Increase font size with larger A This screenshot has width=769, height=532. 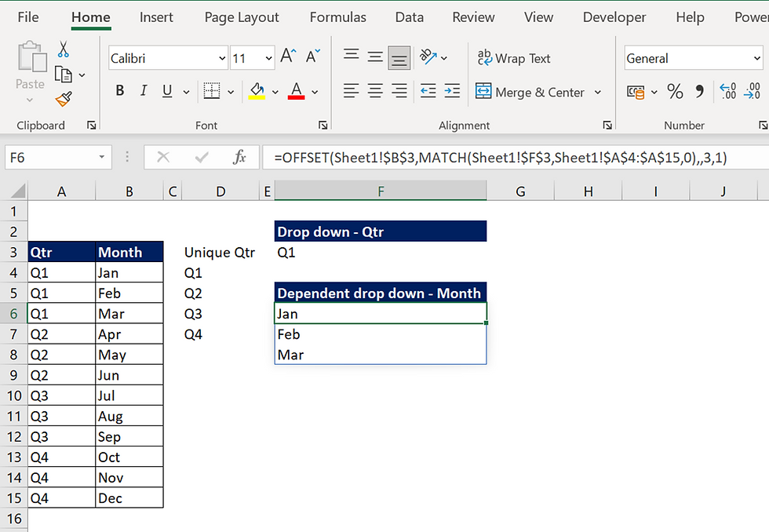point(288,56)
